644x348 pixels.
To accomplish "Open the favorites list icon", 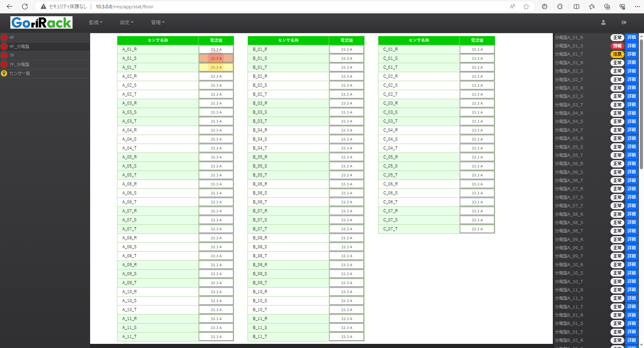I will coord(592,7).
